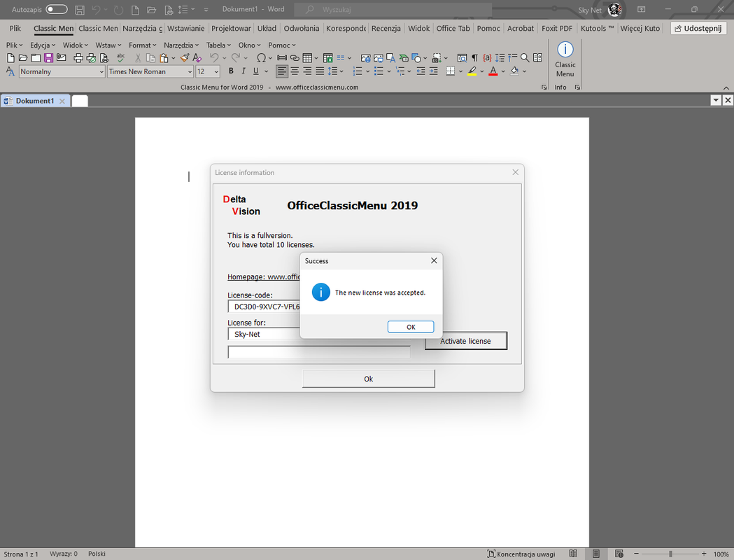Click the Udostępnij share button
Image resolution: width=734 pixels, height=560 pixels.
pos(698,28)
